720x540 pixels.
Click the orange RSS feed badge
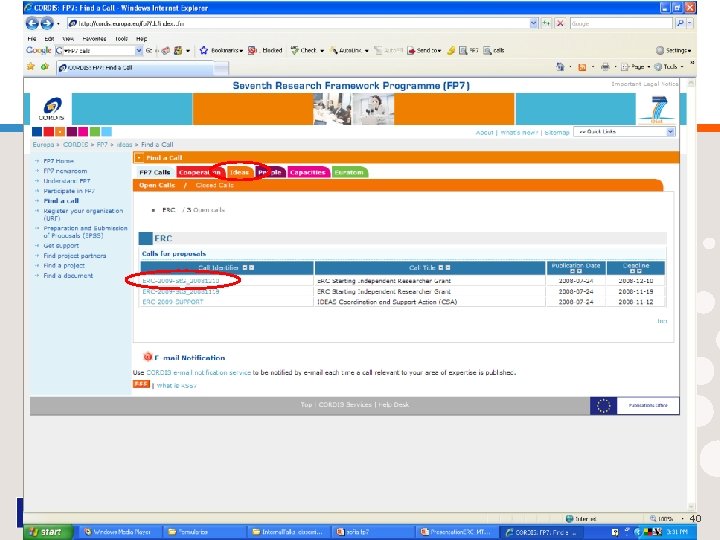(141, 384)
